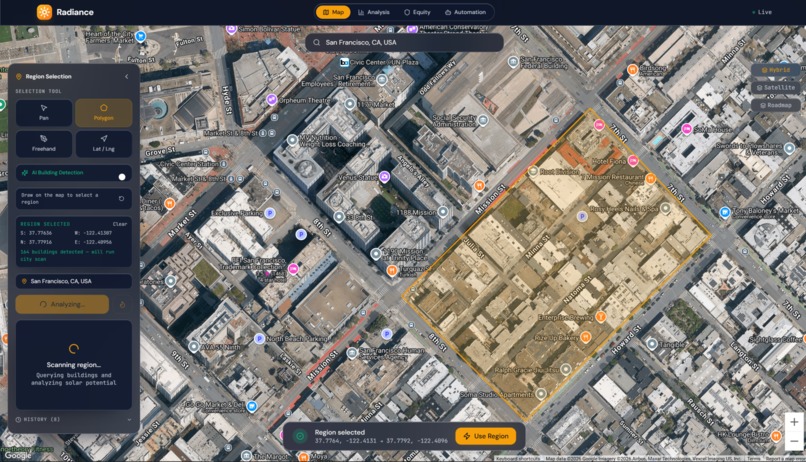Viewport: 806px width, 462px height.
Task: Click reset icon beside Draw on the map hint
Action: point(121,198)
